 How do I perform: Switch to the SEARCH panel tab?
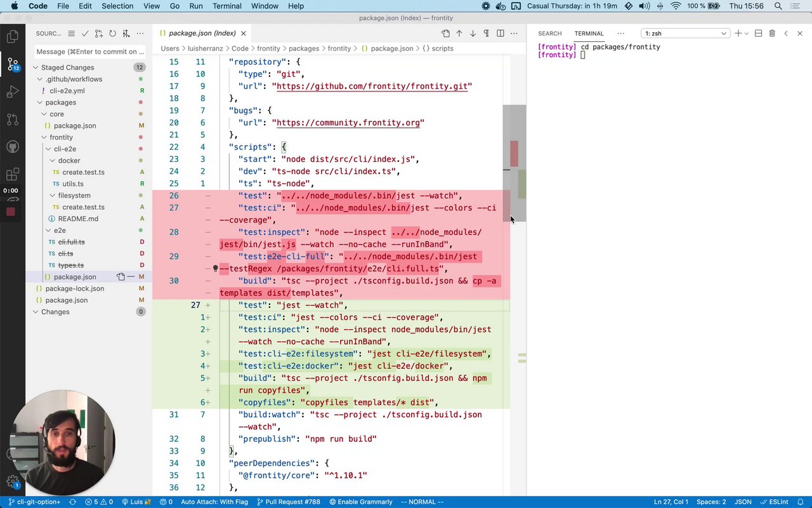(x=549, y=33)
